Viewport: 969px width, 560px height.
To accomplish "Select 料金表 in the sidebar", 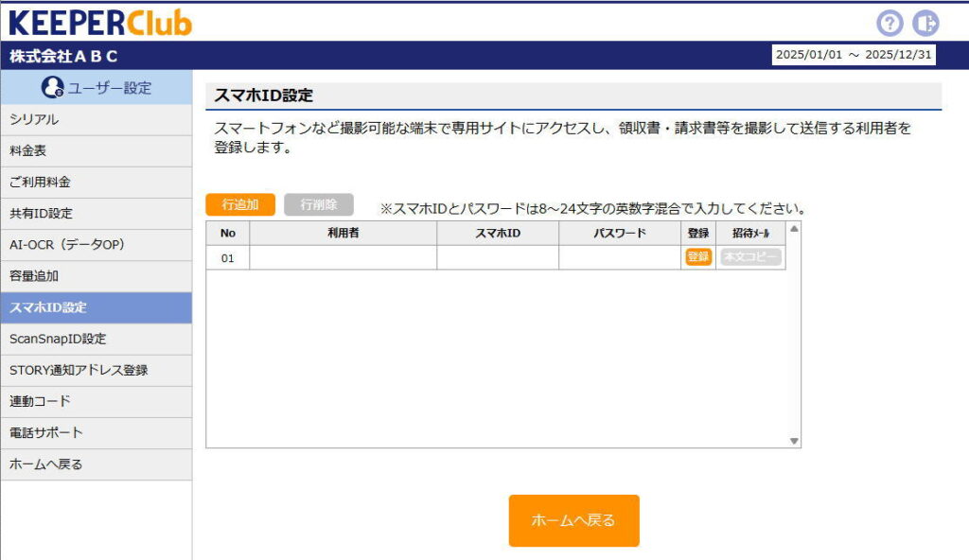I will pos(96,151).
